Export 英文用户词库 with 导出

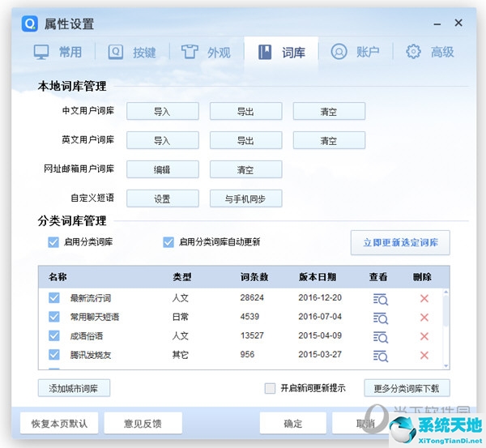click(x=245, y=140)
